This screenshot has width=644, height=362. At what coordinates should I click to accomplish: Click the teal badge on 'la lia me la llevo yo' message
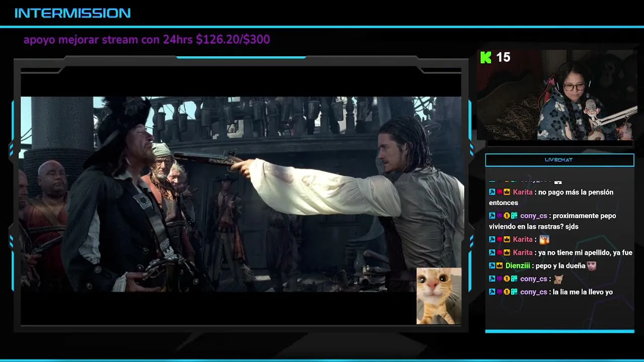[x=514, y=292]
